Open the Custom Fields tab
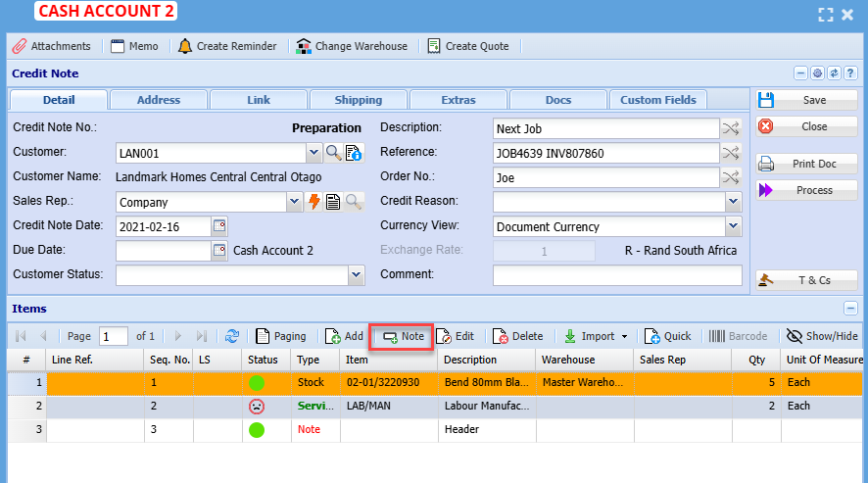This screenshot has width=868, height=483. [657, 100]
